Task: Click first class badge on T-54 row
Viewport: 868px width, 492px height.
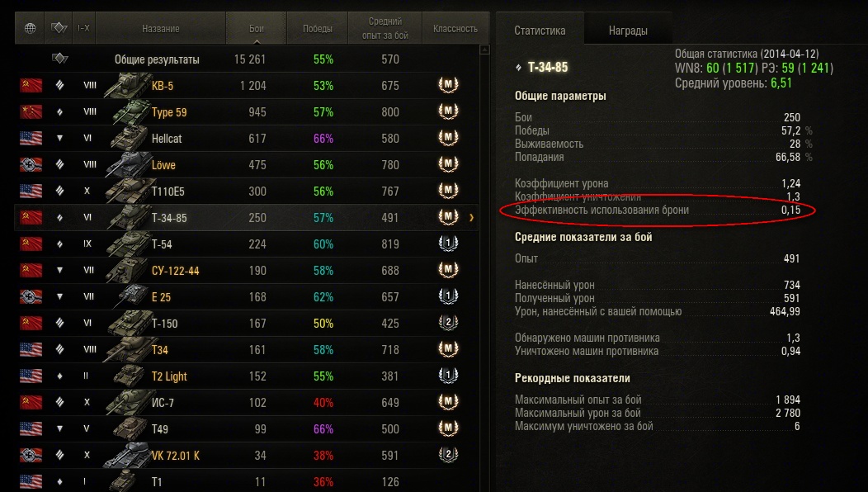Action: point(448,244)
